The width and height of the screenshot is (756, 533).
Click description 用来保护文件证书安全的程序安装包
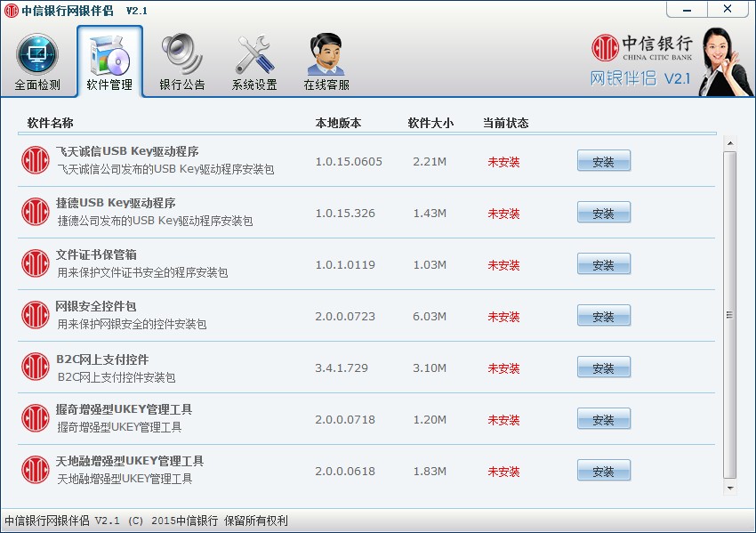(x=142, y=272)
